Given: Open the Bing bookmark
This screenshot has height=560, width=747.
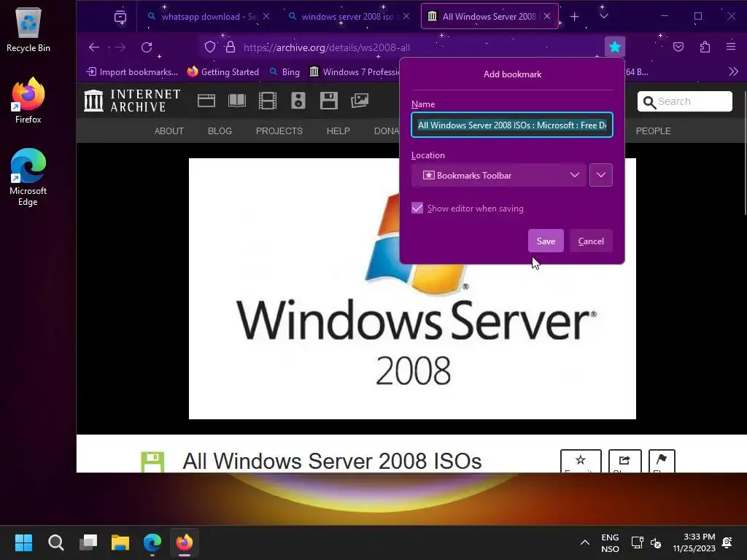Looking at the screenshot, I should pos(285,72).
